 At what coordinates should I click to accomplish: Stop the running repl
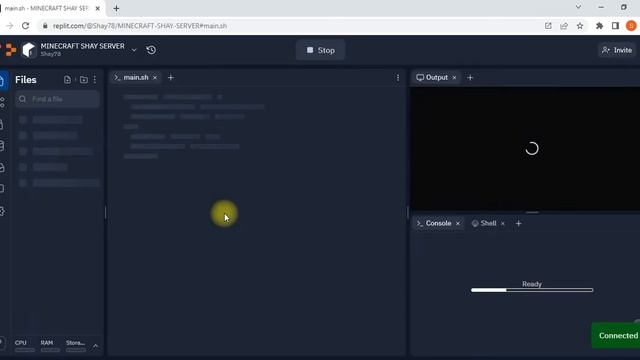tap(321, 50)
